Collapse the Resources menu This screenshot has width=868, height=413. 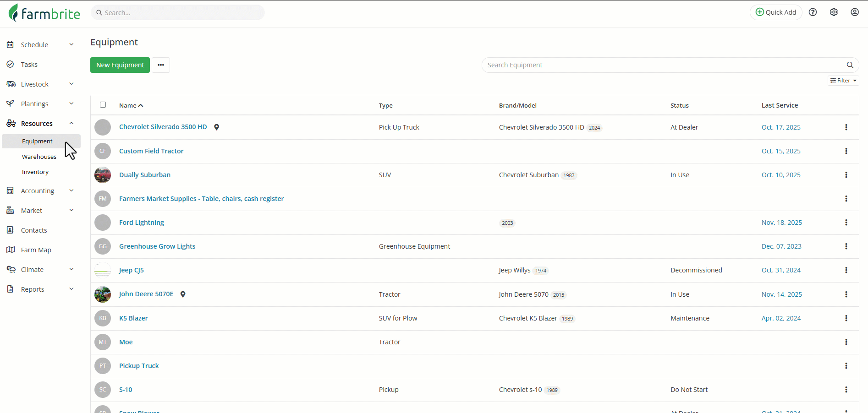point(71,123)
